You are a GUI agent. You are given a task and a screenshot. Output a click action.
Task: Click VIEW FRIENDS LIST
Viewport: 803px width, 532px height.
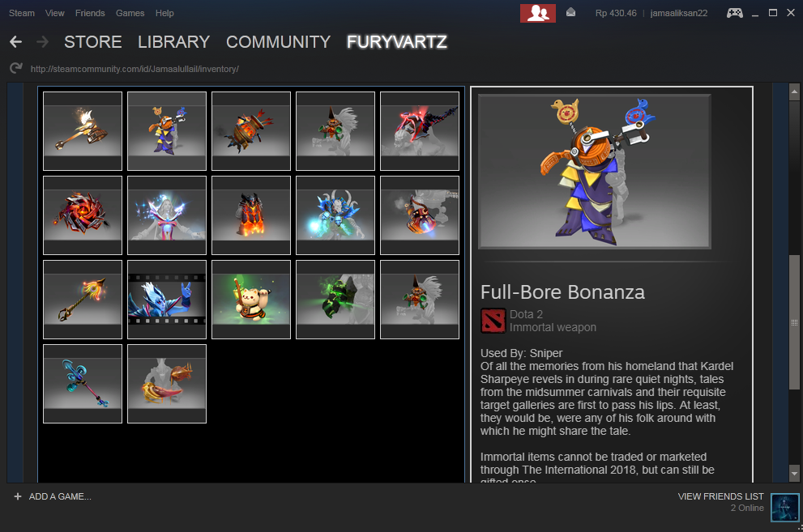click(720, 496)
